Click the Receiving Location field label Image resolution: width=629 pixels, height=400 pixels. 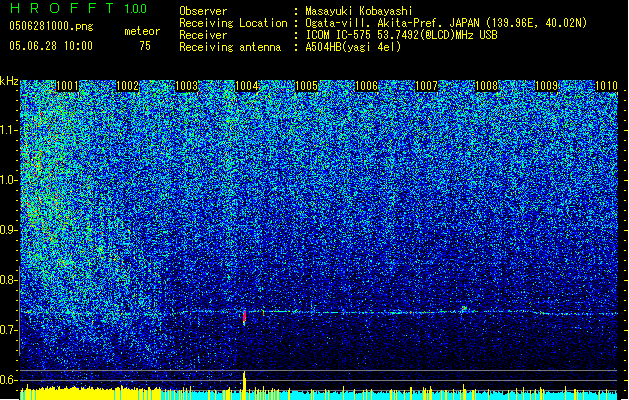pos(233,23)
